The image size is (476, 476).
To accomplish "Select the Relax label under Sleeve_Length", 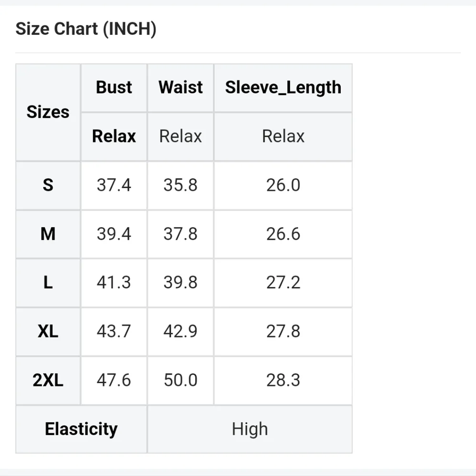I will pos(283,136).
